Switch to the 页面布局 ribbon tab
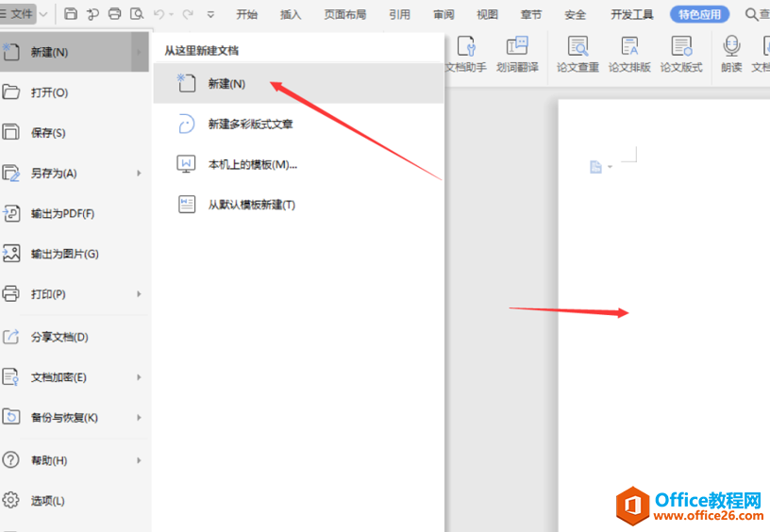The image size is (770, 532). click(344, 14)
